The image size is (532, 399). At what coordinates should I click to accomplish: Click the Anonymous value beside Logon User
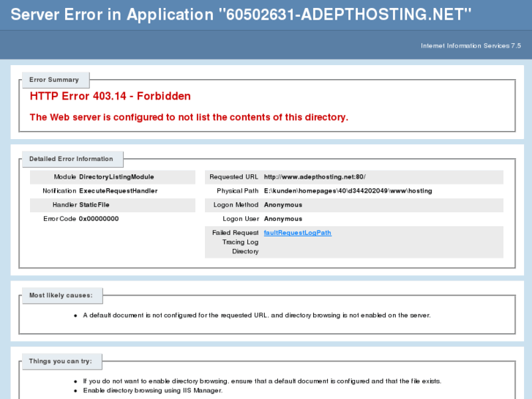coord(283,219)
